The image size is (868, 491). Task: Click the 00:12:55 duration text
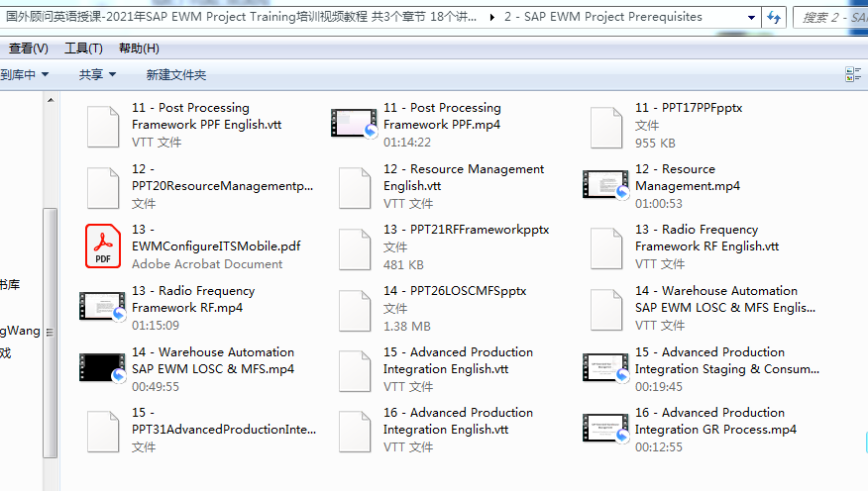pos(659,446)
